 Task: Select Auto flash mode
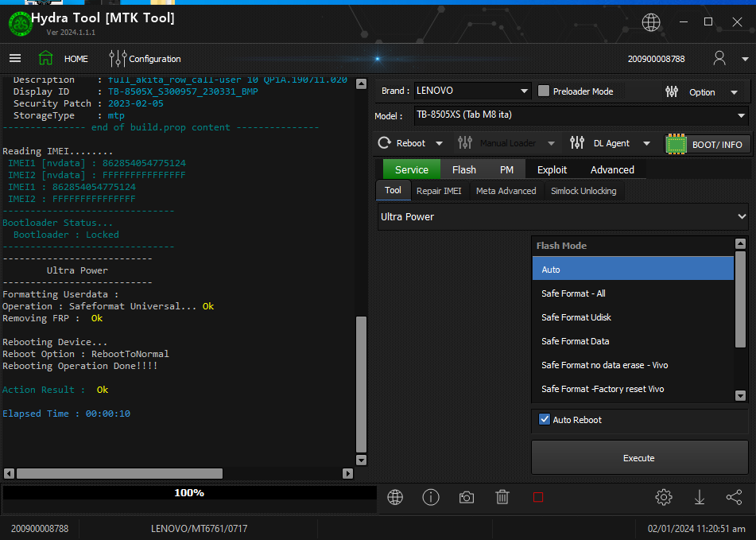[x=633, y=270]
